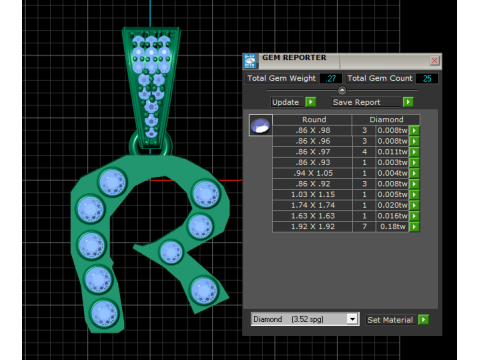Click the Update button

point(288,102)
